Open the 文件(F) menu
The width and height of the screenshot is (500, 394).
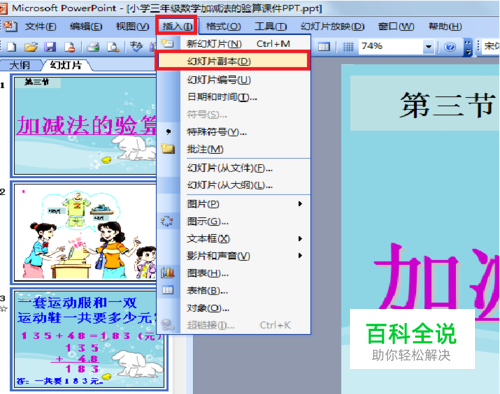(x=40, y=26)
